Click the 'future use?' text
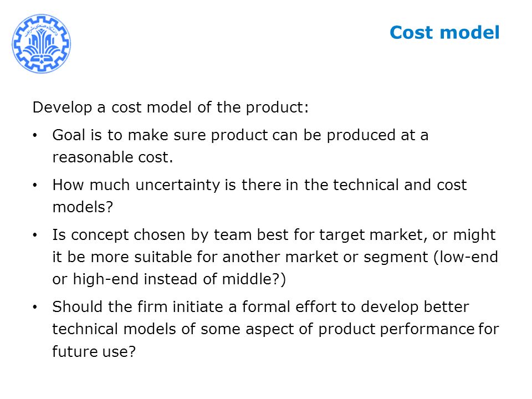532x399 pixels. pyautogui.click(x=94, y=351)
